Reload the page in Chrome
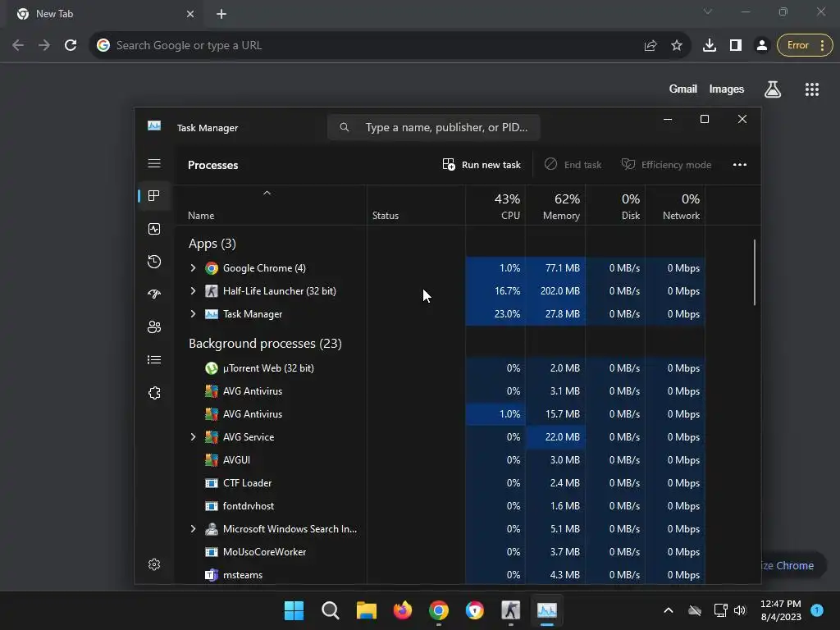This screenshot has height=630, width=840. (71, 46)
